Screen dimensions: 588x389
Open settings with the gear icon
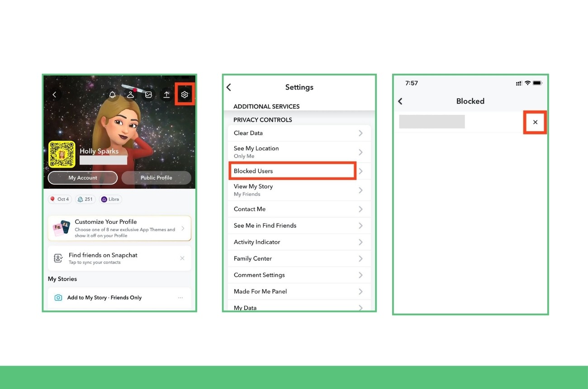[x=185, y=95]
